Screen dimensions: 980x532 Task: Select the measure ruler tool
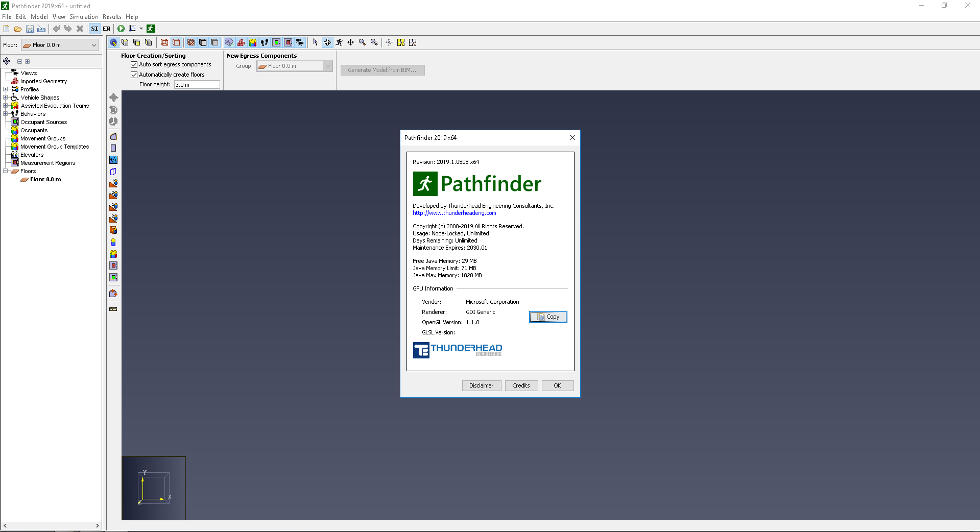coord(113,309)
